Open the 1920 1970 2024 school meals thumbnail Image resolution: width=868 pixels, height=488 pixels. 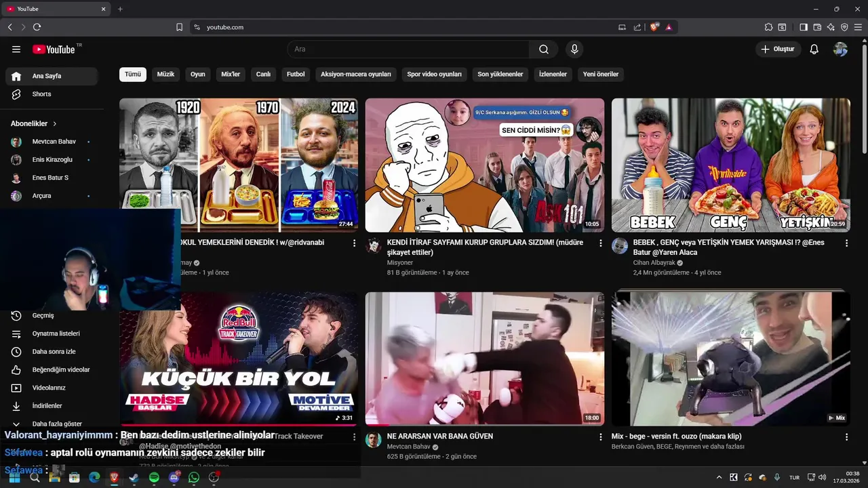pos(239,165)
